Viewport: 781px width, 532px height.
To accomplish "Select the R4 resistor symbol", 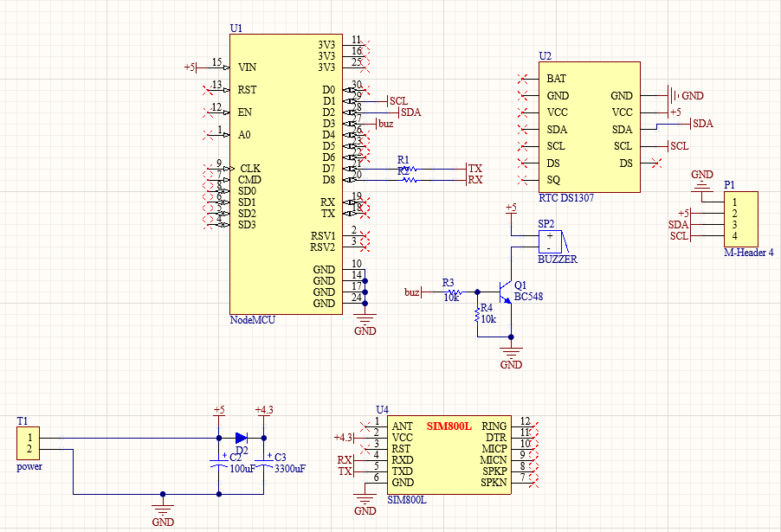I will pyautogui.click(x=478, y=315).
